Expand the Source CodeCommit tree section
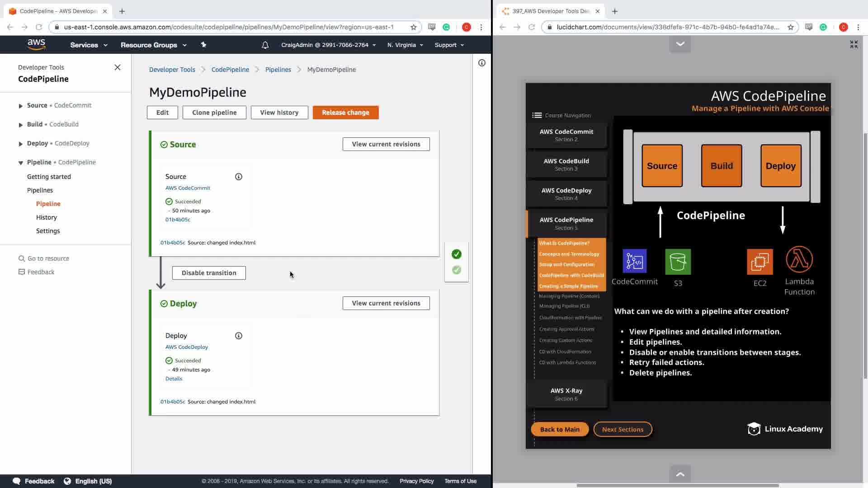 (20, 106)
